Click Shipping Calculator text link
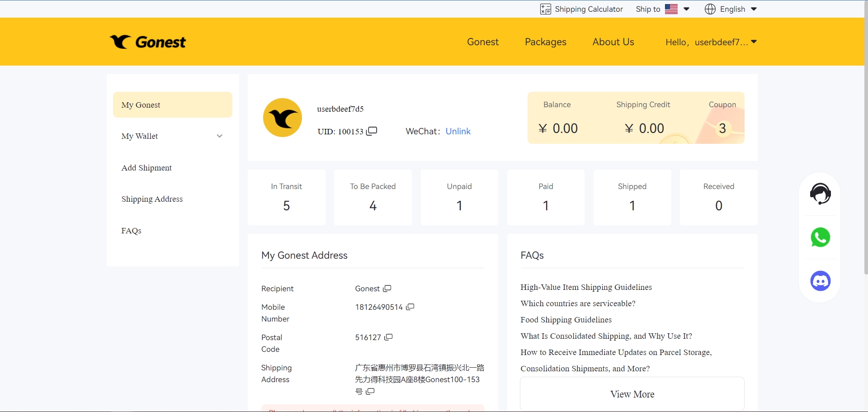This screenshot has width=868, height=412. 589,9
